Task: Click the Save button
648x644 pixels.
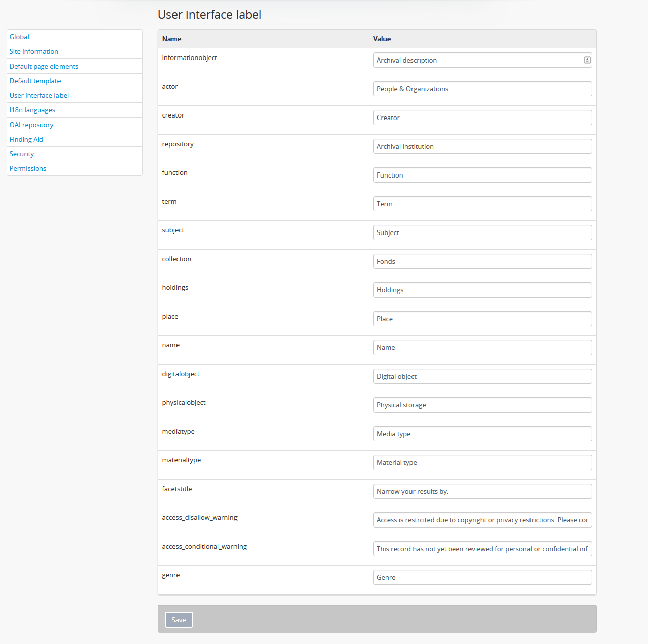Action: point(179,620)
